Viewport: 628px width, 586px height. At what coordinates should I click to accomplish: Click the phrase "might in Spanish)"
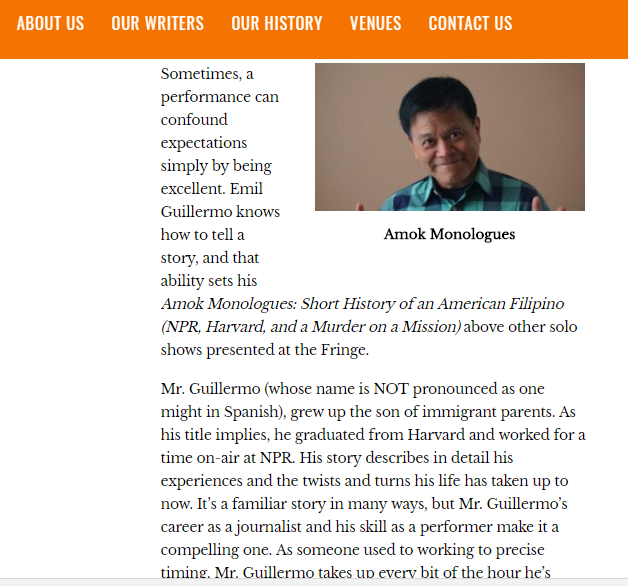click(223, 412)
